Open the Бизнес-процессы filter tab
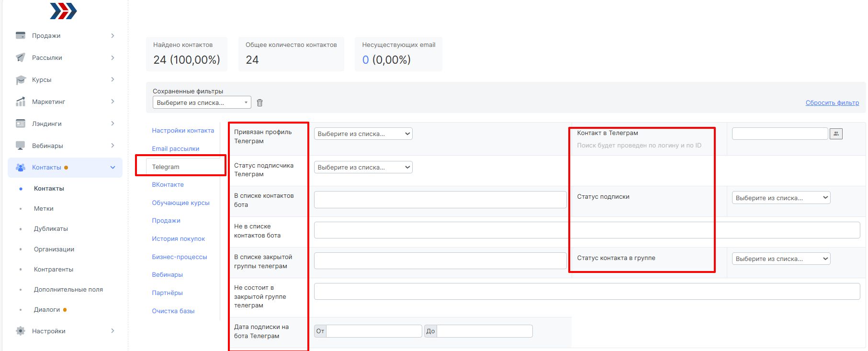The height and width of the screenshot is (351, 868). pos(180,257)
